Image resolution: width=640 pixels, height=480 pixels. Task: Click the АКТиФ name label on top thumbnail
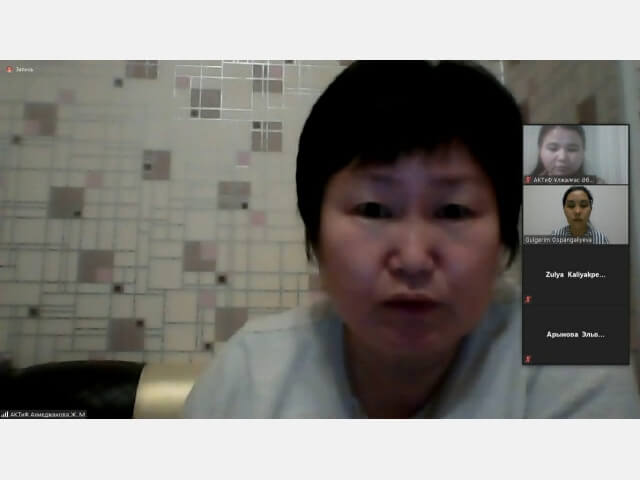[x=562, y=180]
